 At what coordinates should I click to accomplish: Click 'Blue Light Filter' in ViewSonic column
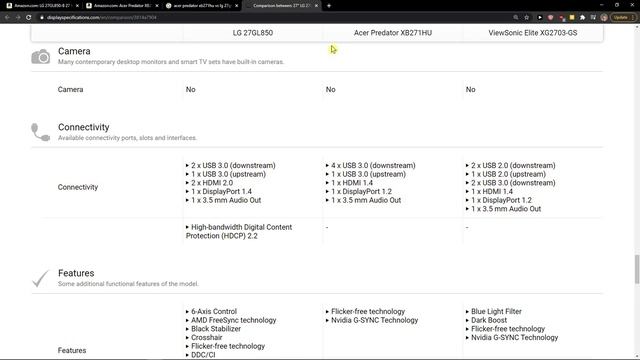point(496,311)
